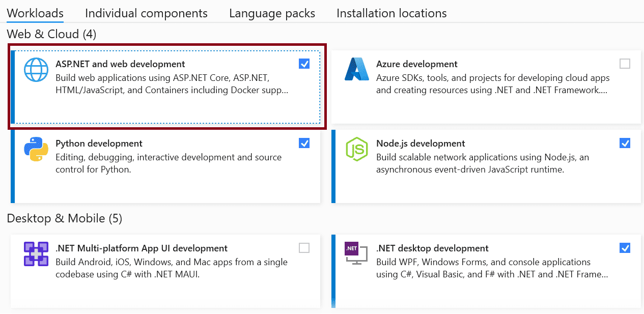Enable the Azure development workload

coord(625,64)
